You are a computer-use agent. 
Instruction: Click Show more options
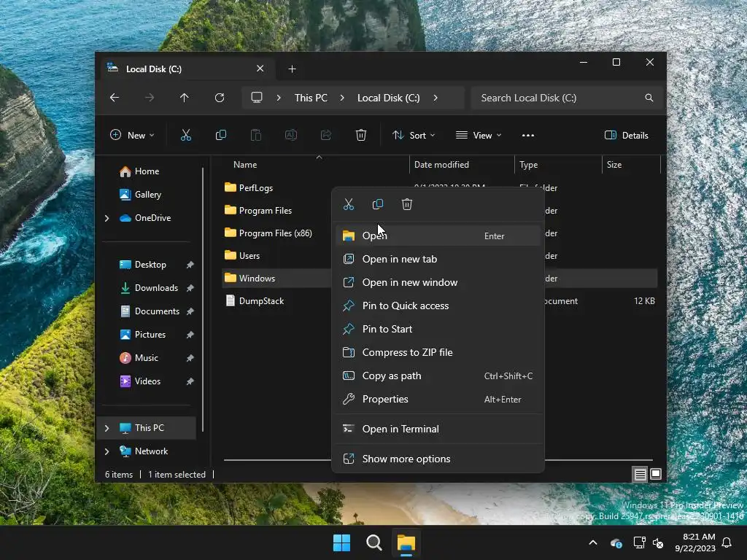coord(438,459)
